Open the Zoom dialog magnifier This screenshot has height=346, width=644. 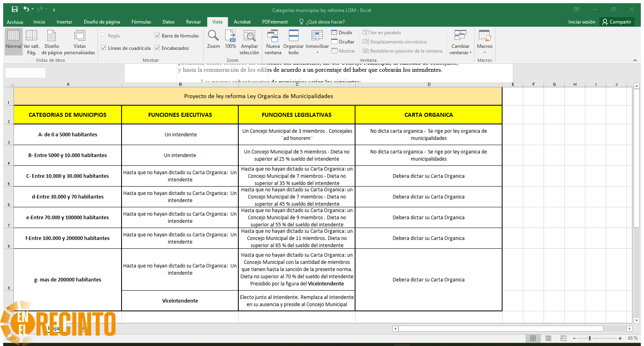click(x=213, y=39)
